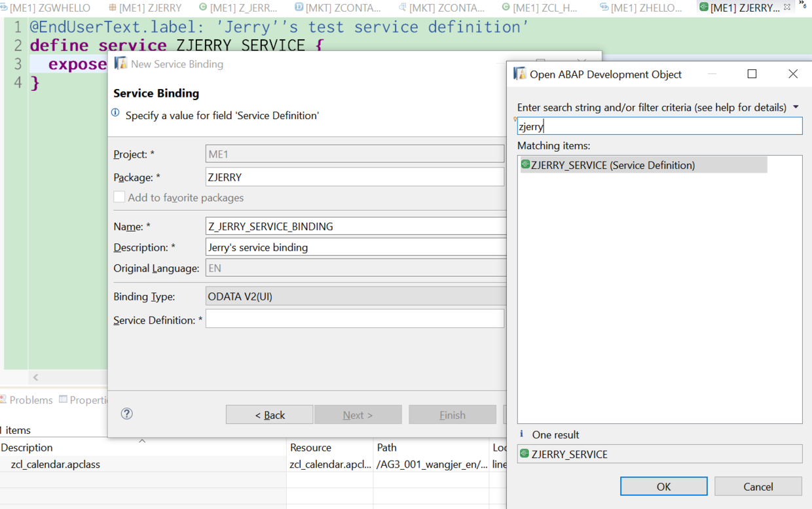Switch to the [ME1] ZJERRY editor tab
Viewport: 812px width, 509px height.
145,8
